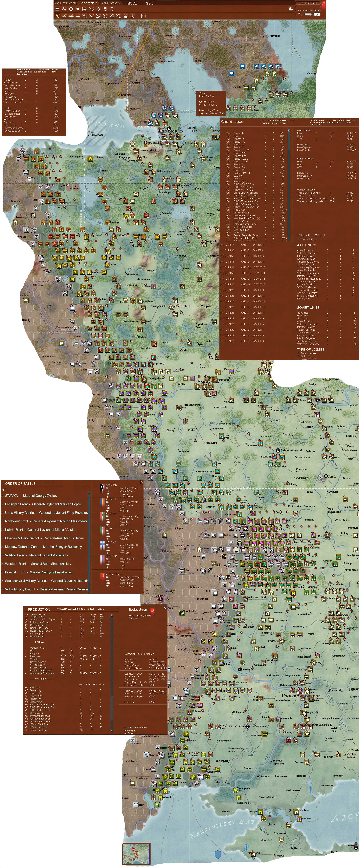Image resolution: width=359 pixels, height=868 pixels.
Task: Click the [+]/[-] expand-all control
Action: pos(4,489)
